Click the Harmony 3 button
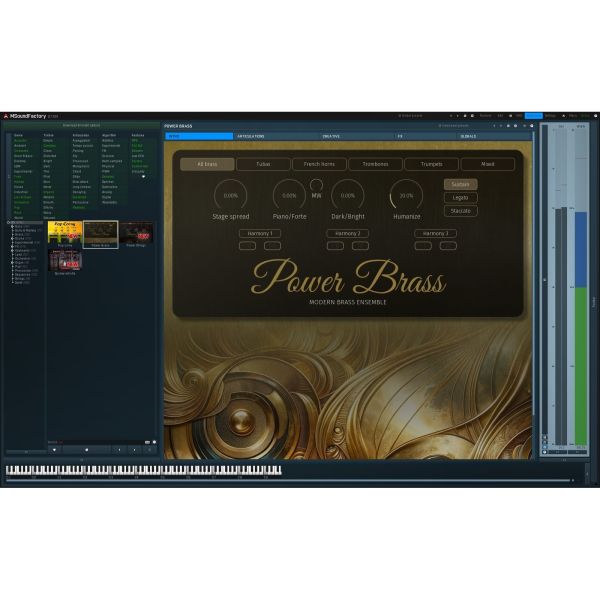The width and height of the screenshot is (600, 600). (x=435, y=233)
